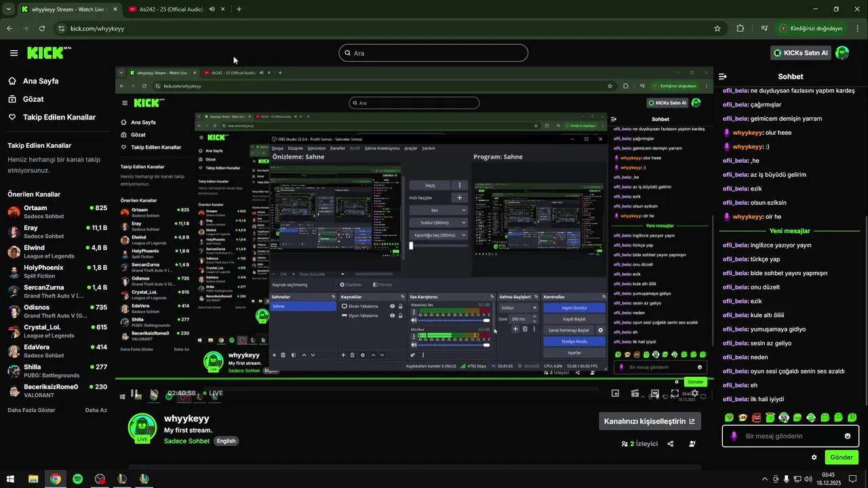
Task: Open OBS Studio from taskbar
Action: point(100,479)
